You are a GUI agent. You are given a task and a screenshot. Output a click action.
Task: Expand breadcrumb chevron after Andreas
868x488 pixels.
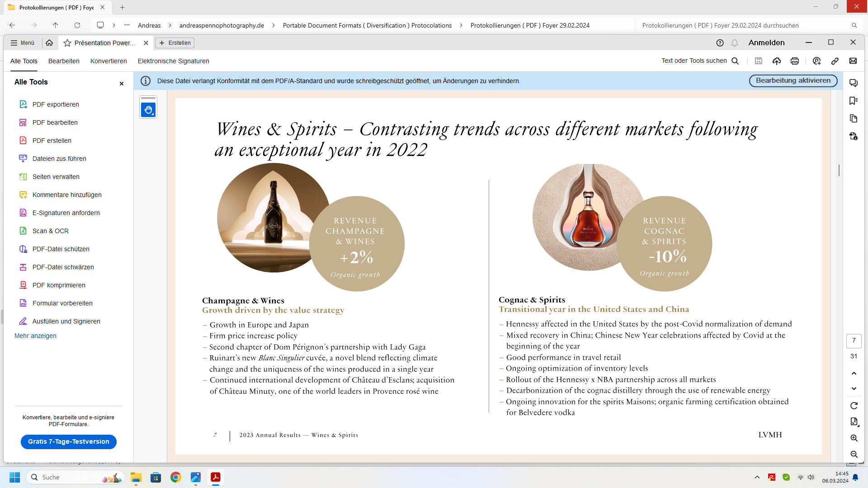point(170,25)
